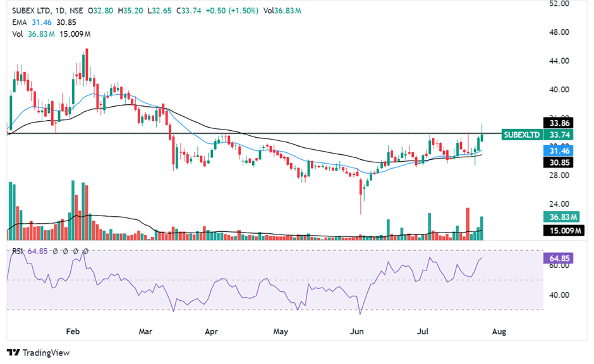The image size is (594, 364).
Task: Click the SUBEXLTD green symbol tag
Action: [x=521, y=135]
